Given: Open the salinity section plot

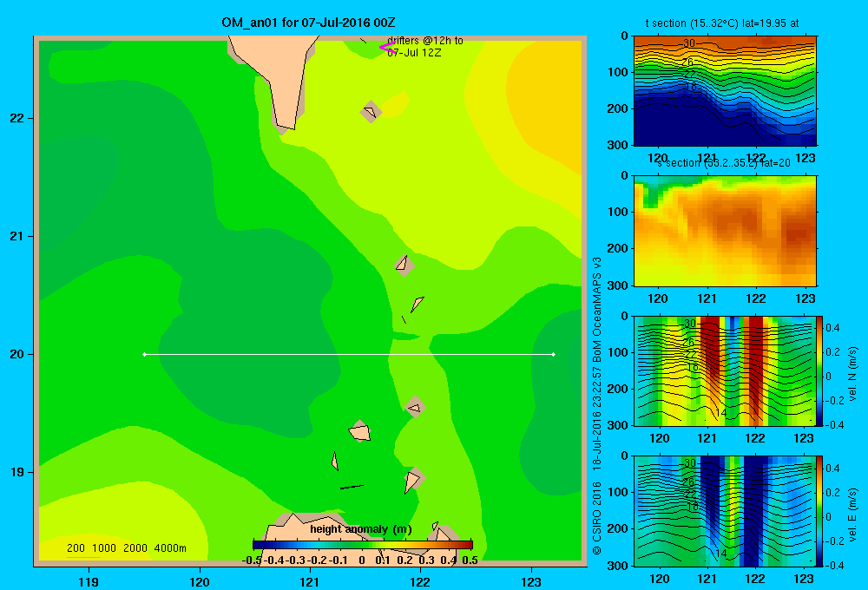Looking at the screenshot, I should 725,231.
